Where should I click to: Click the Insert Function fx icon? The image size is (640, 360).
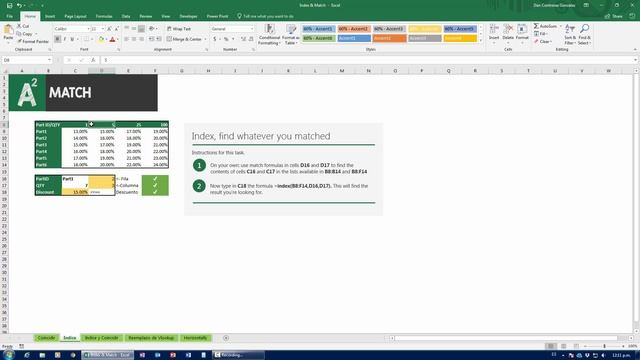(93, 60)
